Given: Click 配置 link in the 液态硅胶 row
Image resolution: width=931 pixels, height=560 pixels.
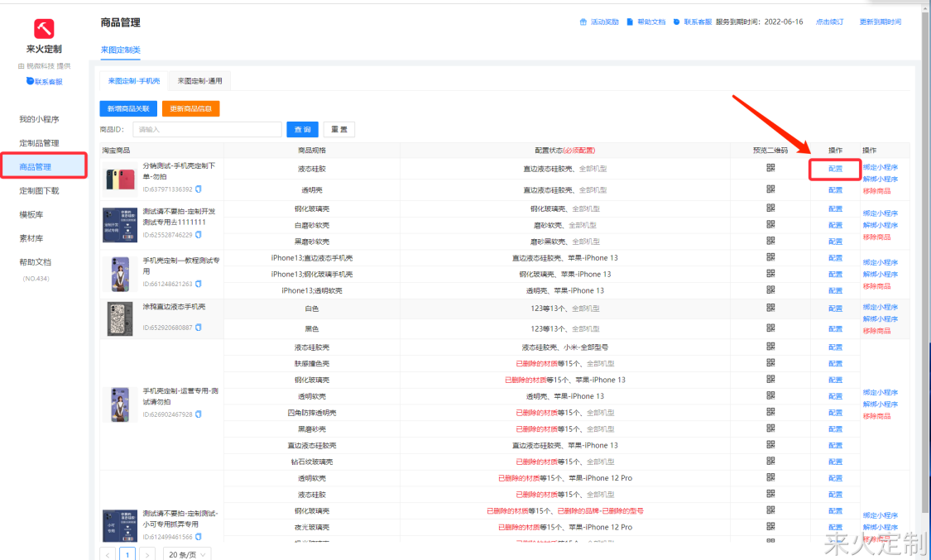Looking at the screenshot, I should (x=835, y=168).
